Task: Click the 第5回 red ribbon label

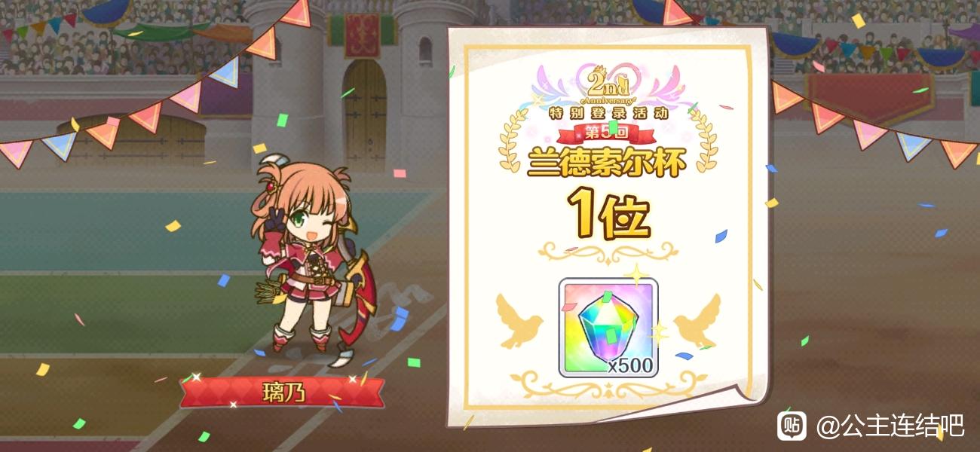Action: click(608, 134)
